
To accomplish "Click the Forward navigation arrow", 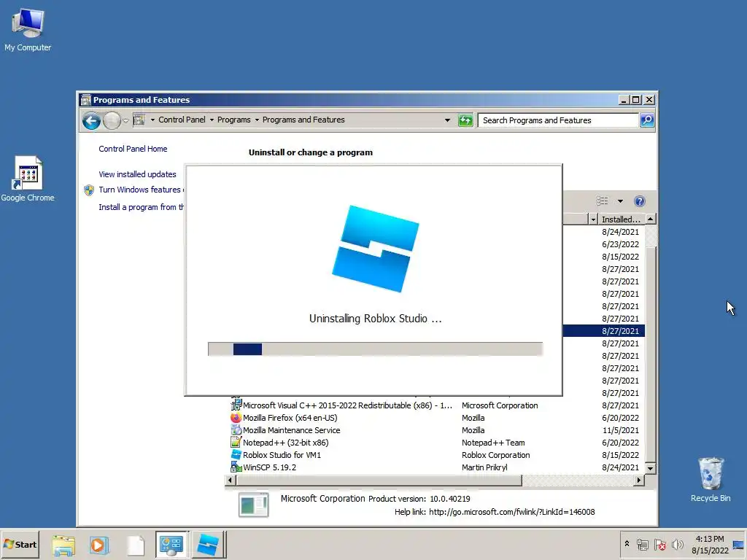I will pos(112,120).
